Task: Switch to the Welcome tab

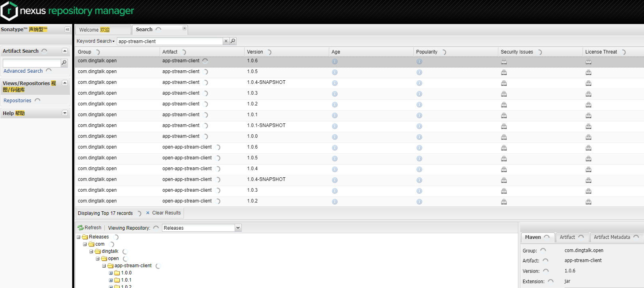Action: 103,30
